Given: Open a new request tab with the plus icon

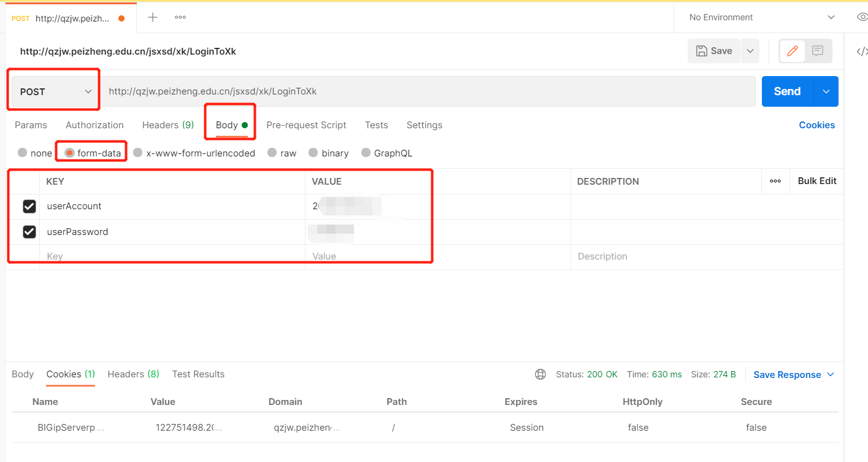Looking at the screenshot, I should coord(152,17).
